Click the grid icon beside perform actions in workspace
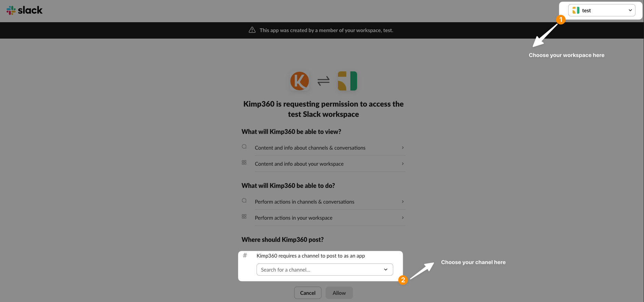This screenshot has height=302, width=644. pos(244,216)
